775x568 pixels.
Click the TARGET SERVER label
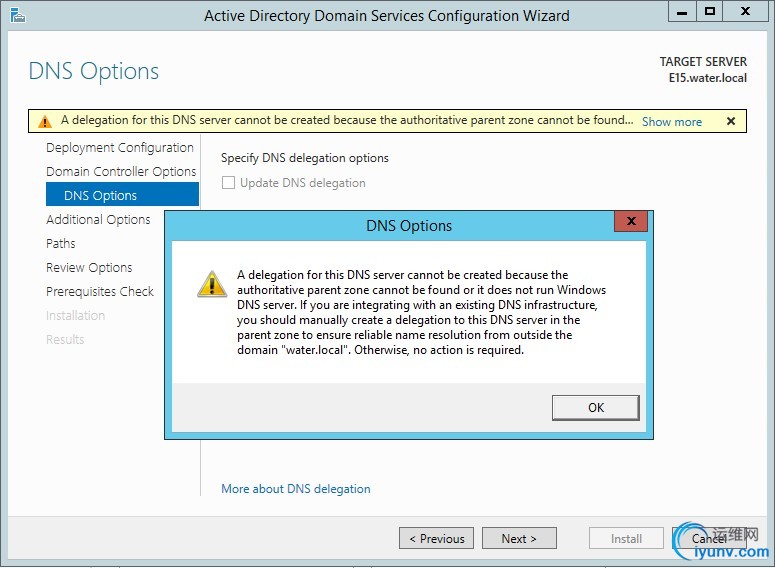703,62
